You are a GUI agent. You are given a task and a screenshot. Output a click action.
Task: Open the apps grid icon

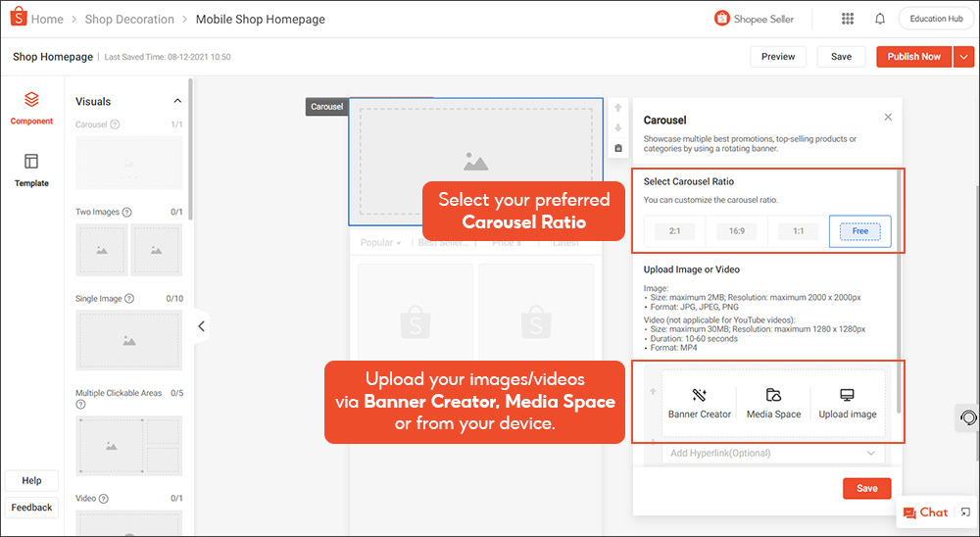click(x=848, y=19)
